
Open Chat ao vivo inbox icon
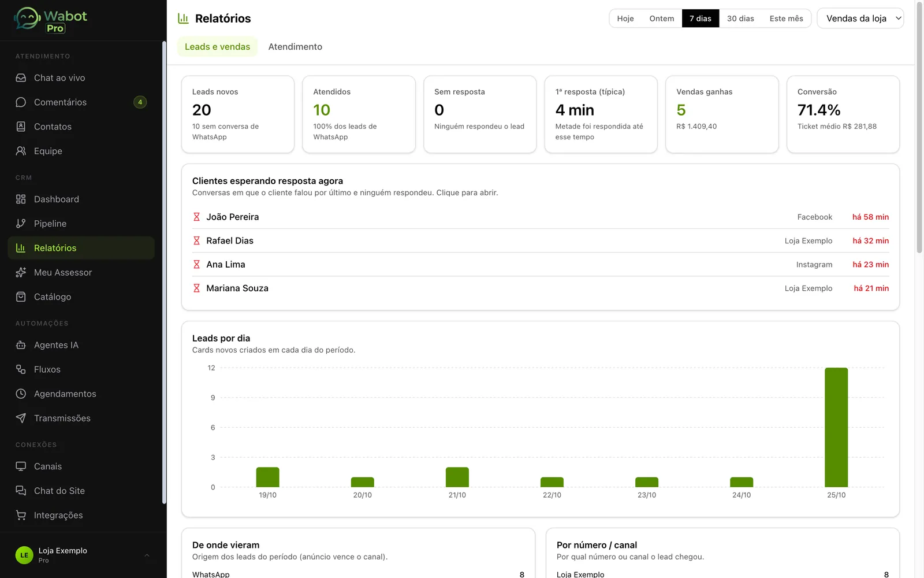tap(21, 78)
